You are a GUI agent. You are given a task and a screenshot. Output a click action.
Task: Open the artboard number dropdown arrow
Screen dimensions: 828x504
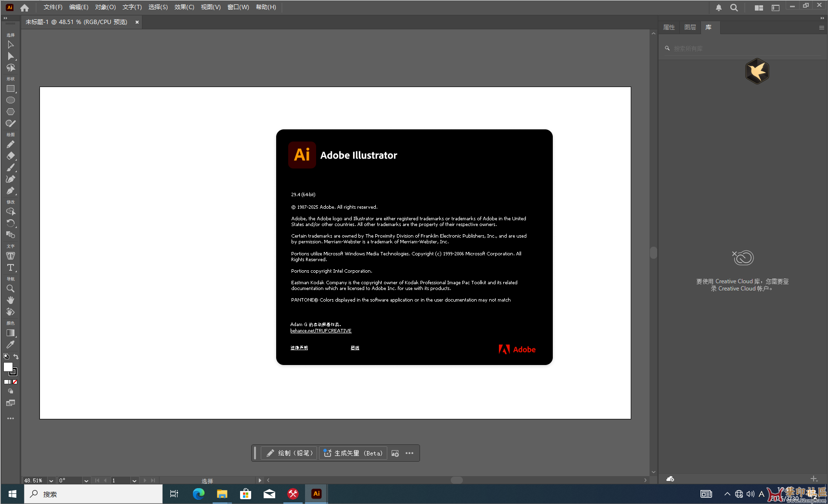pos(134,480)
